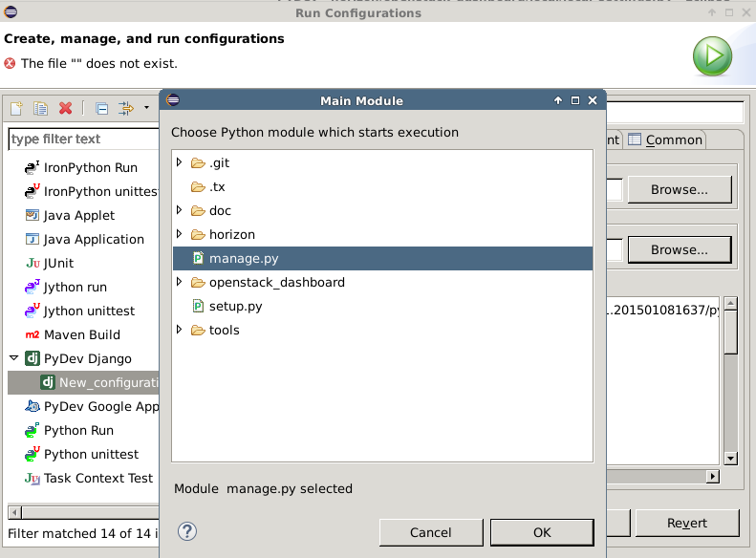Viewport: 756px width, 558px height.
Task: Expand the .git folder
Action: (180, 162)
